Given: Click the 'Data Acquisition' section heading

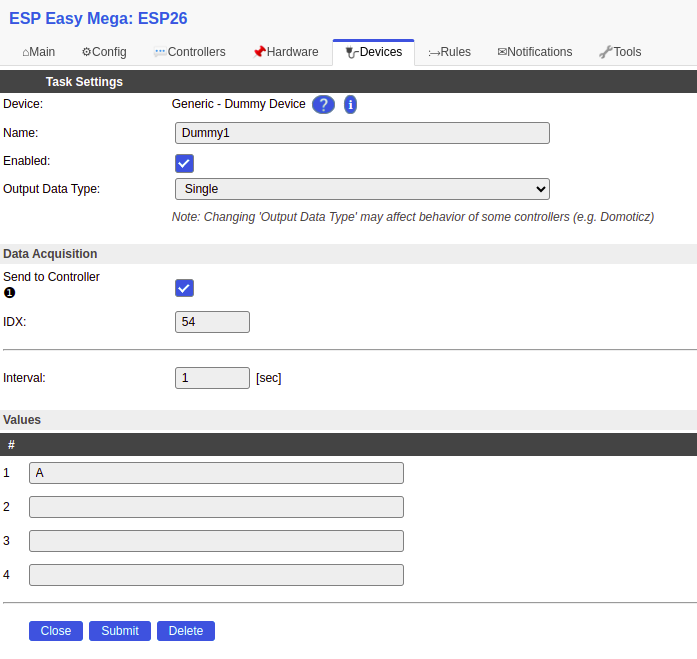Looking at the screenshot, I should click(50, 254).
